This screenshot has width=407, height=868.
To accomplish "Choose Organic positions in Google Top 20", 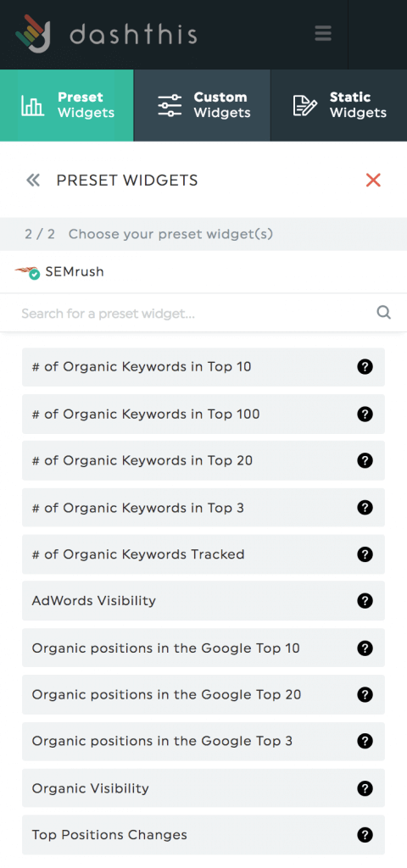I will click(203, 694).
